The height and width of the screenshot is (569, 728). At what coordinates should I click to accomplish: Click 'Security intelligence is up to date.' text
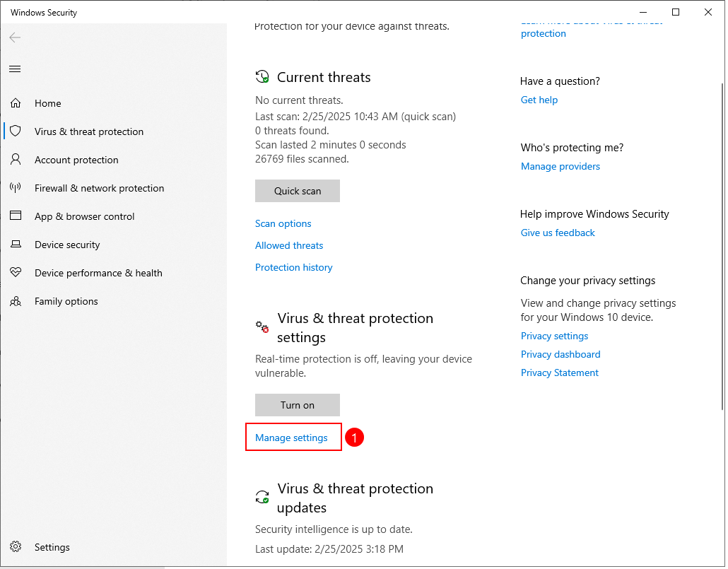pyautogui.click(x=334, y=529)
